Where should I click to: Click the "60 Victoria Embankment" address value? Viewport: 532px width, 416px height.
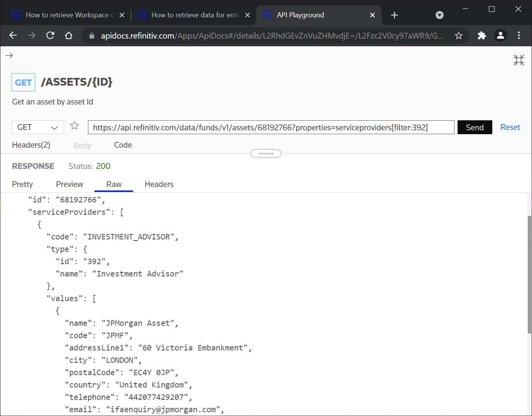point(193,348)
